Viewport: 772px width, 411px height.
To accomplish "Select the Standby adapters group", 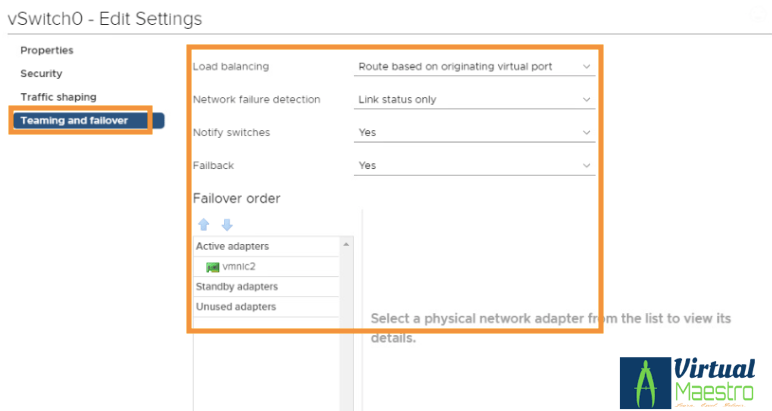I will coord(236,287).
